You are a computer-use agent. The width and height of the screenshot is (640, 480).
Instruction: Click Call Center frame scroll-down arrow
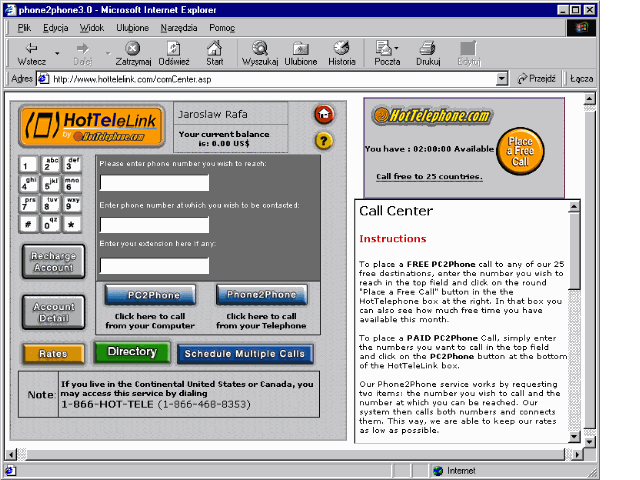click(574, 437)
